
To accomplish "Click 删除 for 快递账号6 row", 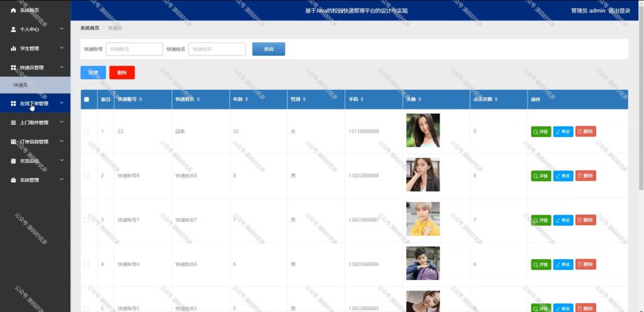I will coord(586,264).
